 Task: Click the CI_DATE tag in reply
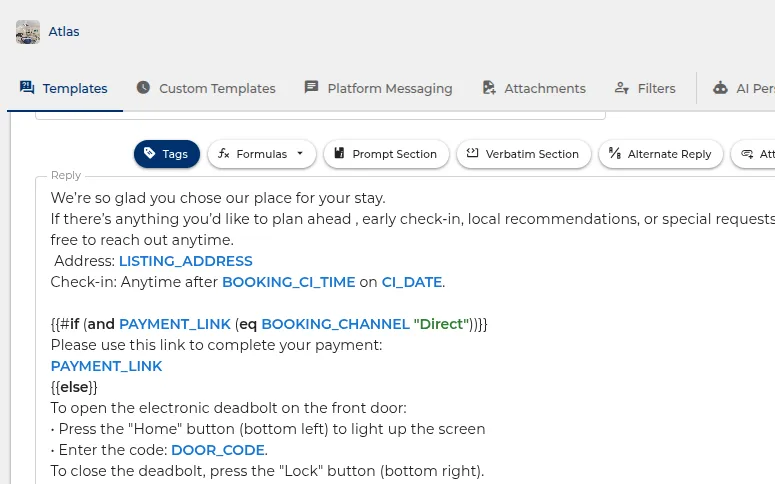point(412,282)
